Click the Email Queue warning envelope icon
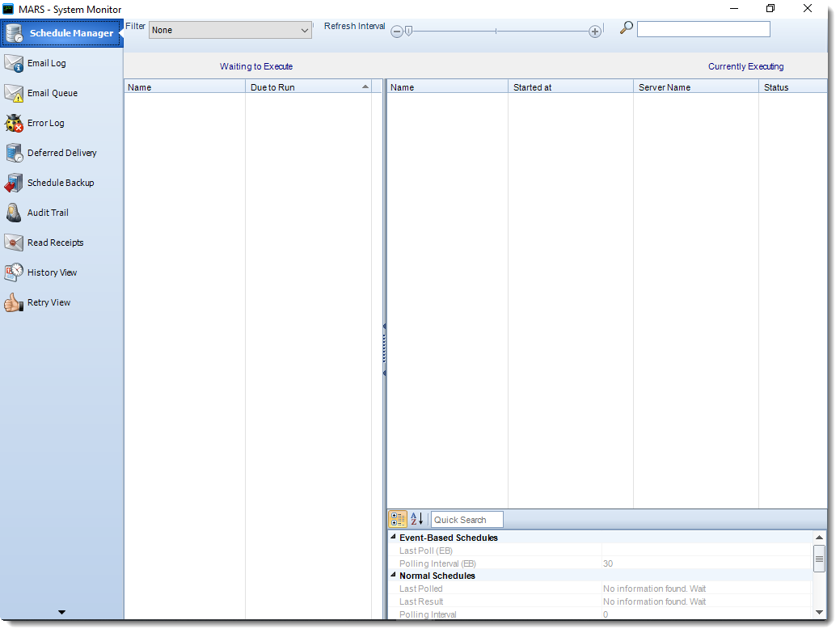840x633 pixels. pyautogui.click(x=14, y=93)
